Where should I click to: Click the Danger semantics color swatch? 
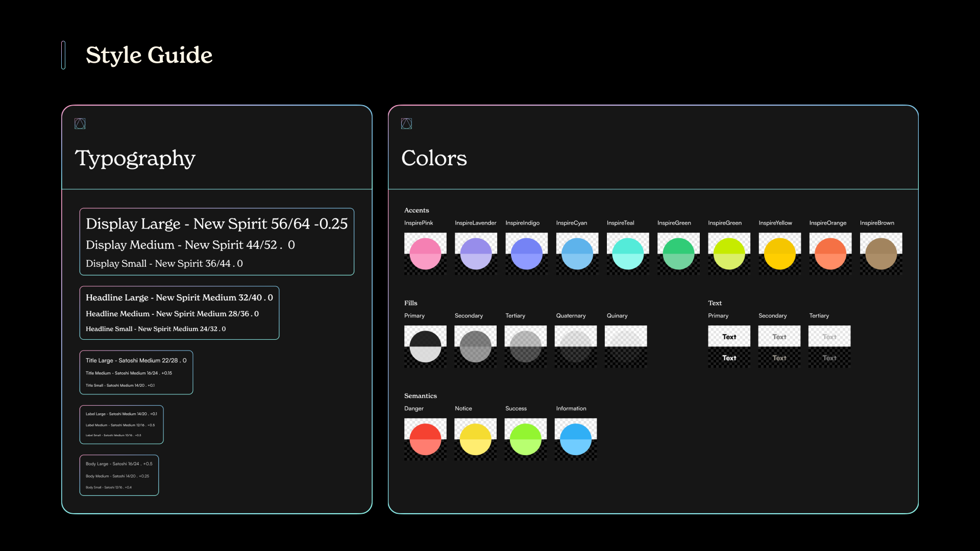[x=425, y=437]
